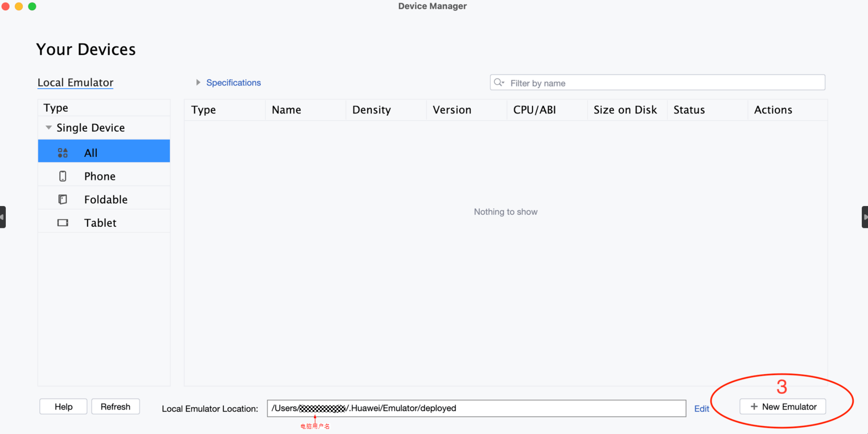Sort by the CPU/ABI column header

point(547,110)
